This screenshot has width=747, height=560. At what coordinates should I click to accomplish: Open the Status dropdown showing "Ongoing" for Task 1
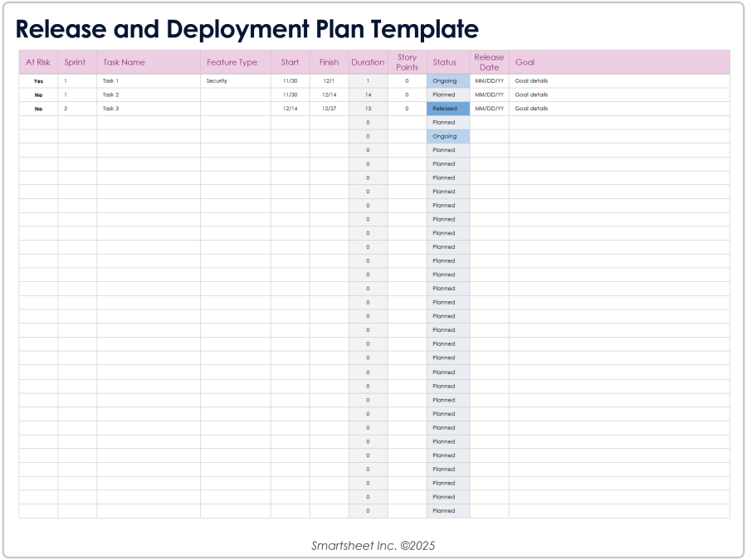point(447,80)
